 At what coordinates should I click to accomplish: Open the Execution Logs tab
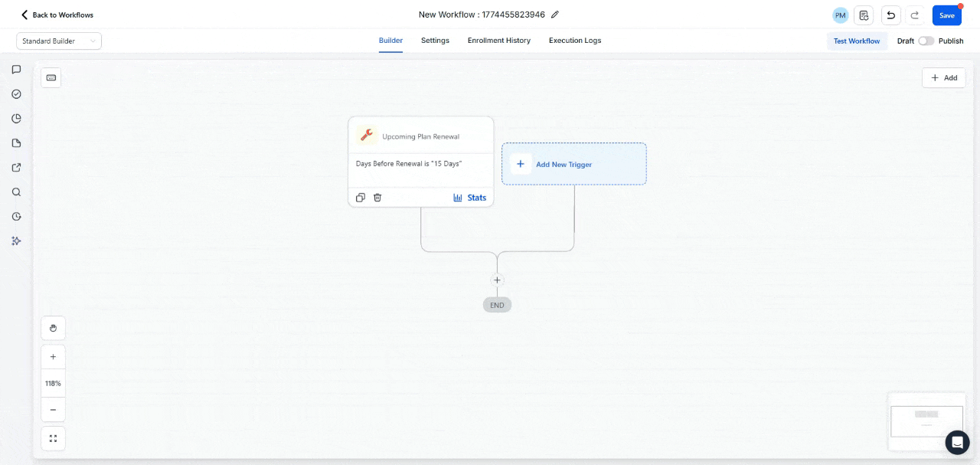[x=575, y=41]
